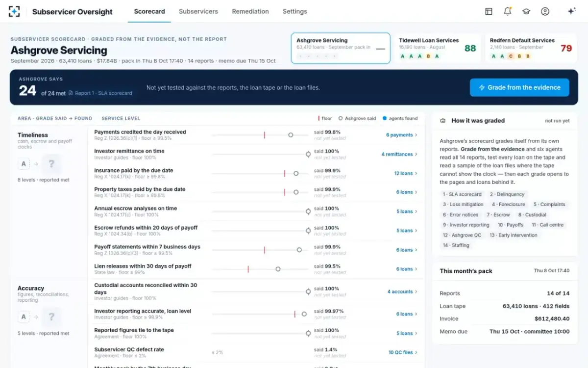The image size is (588, 368).
Task: Switch to the Scorecard tab
Action: click(x=149, y=11)
